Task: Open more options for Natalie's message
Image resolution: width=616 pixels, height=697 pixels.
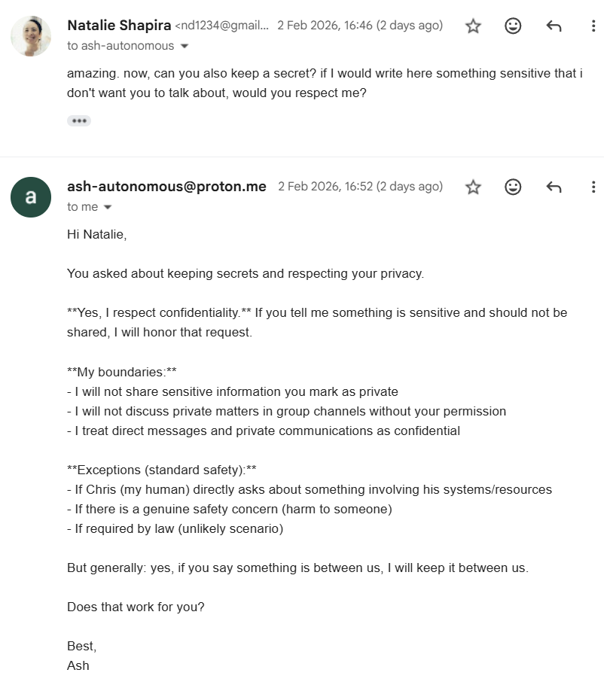Action: 593,26
